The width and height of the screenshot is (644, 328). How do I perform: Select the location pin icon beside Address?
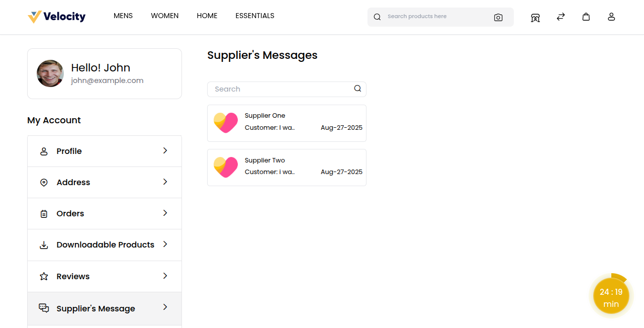(x=44, y=182)
